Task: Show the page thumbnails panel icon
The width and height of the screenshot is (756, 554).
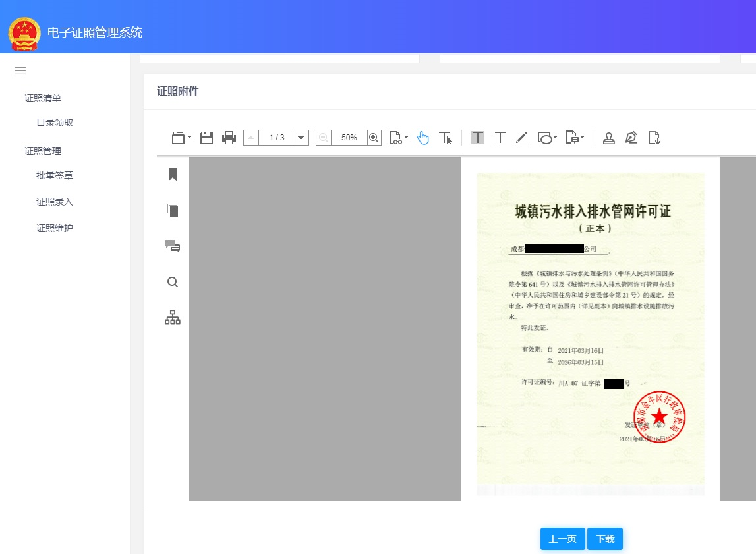Action: point(173,210)
